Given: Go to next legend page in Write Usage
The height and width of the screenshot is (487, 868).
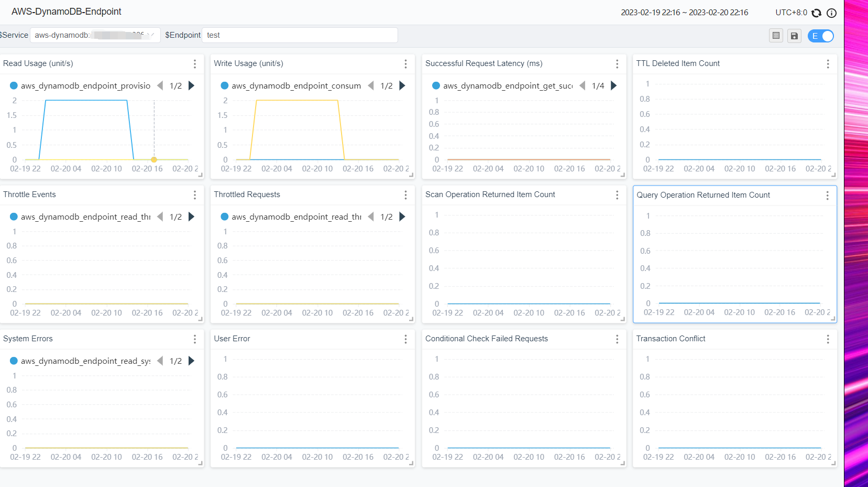Looking at the screenshot, I should 402,85.
